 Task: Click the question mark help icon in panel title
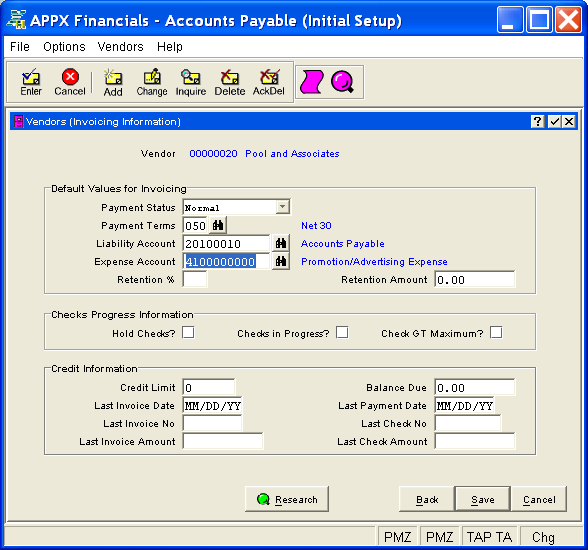click(538, 121)
